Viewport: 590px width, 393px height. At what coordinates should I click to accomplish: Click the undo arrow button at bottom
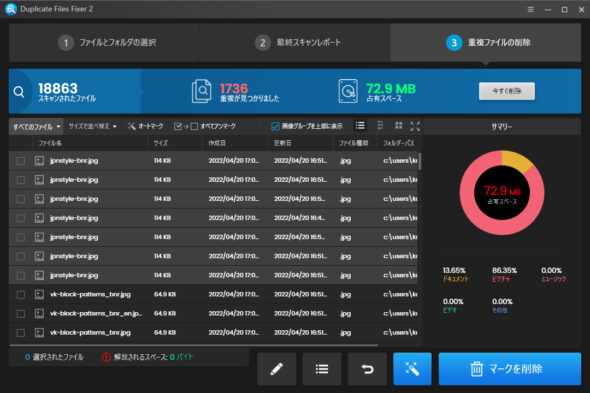pos(367,369)
